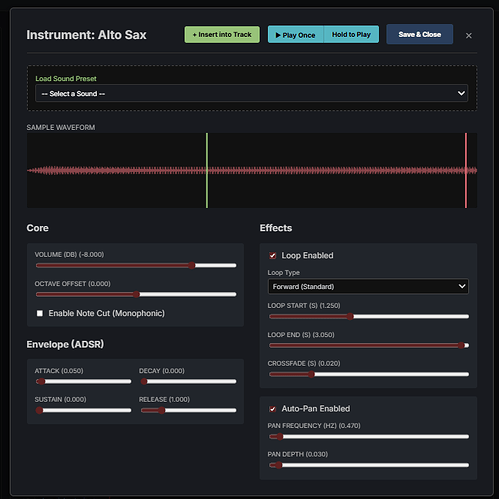Enable Note Cut (Monophonic) checkbox
Screen dimensions: 499x499
[x=40, y=313]
